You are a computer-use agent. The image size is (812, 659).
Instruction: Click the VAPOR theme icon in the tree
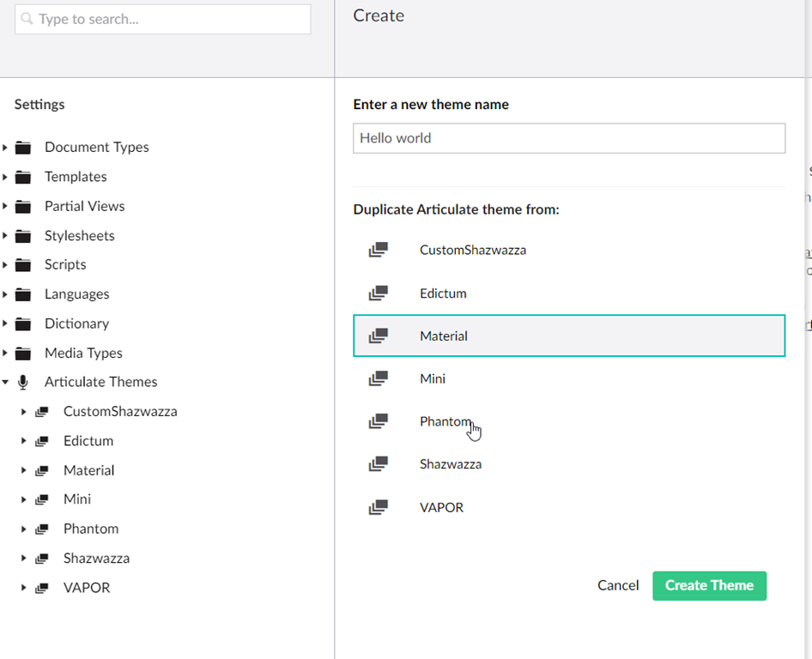click(42, 588)
